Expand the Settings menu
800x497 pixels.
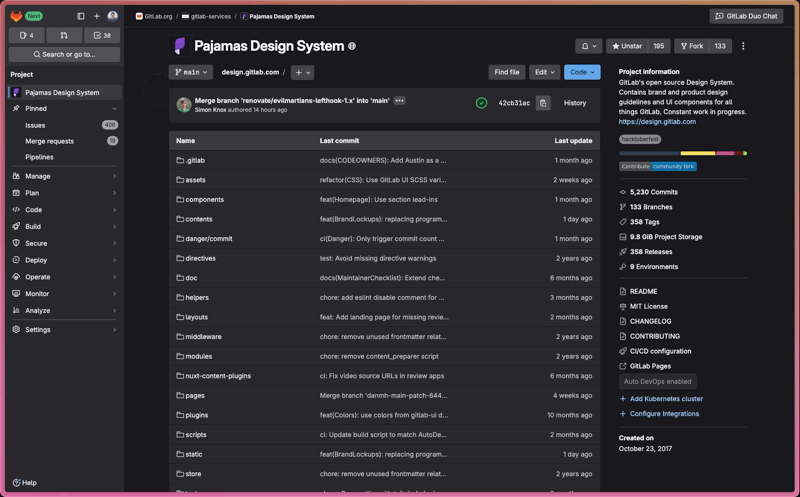tap(65, 330)
